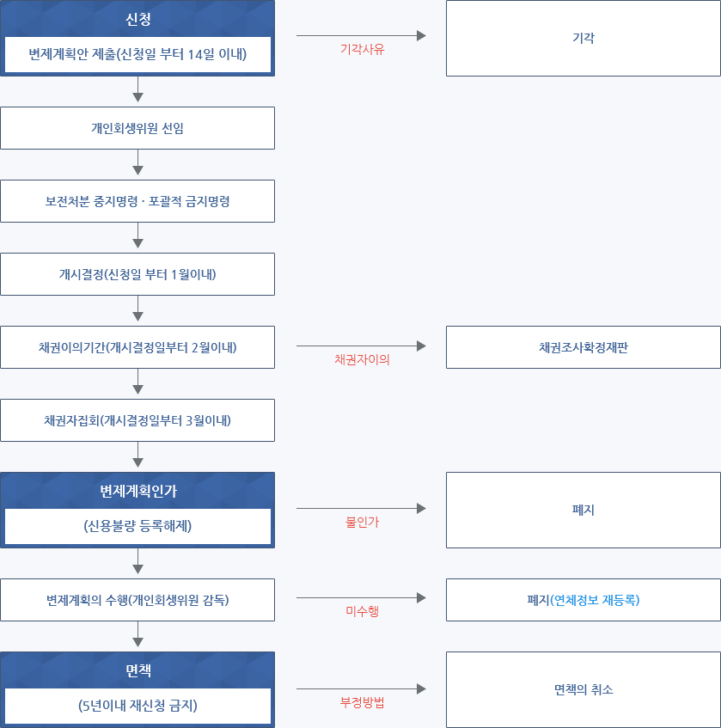Click the red 채권자이의 label
The image size is (721, 728).
[x=362, y=359]
